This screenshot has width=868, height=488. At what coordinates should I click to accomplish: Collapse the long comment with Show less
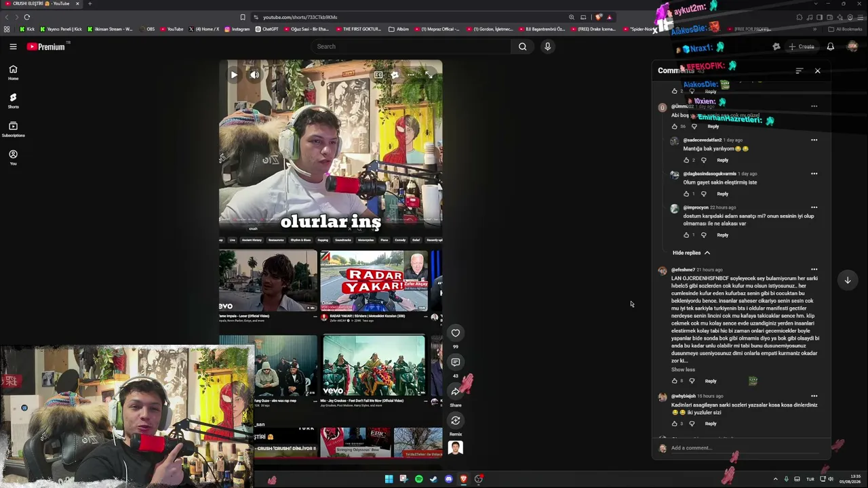683,370
